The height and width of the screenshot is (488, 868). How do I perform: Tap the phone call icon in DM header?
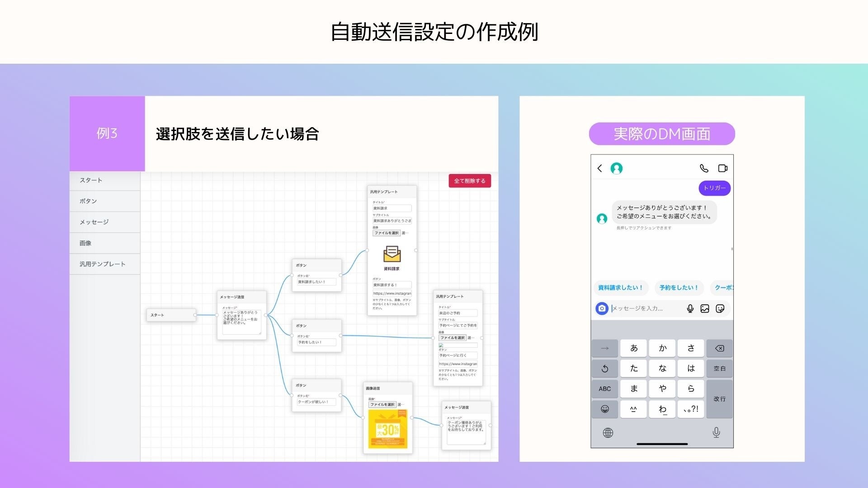(704, 168)
